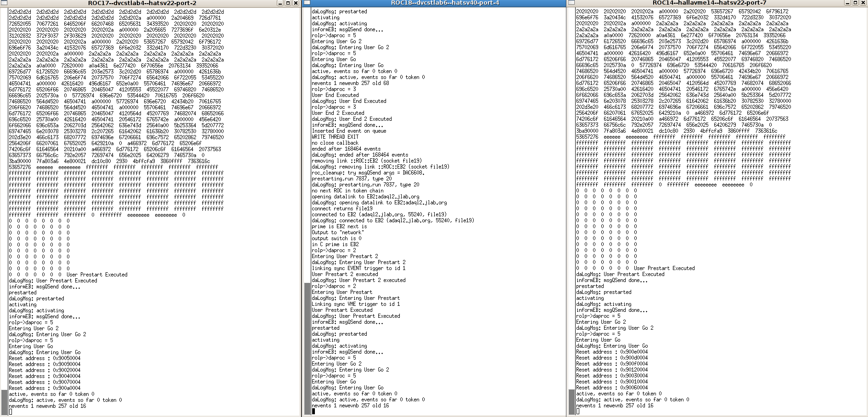Click 'Linking sync VME trigger to id 1' line
This screenshot has height=417, width=868.
pos(356,304)
